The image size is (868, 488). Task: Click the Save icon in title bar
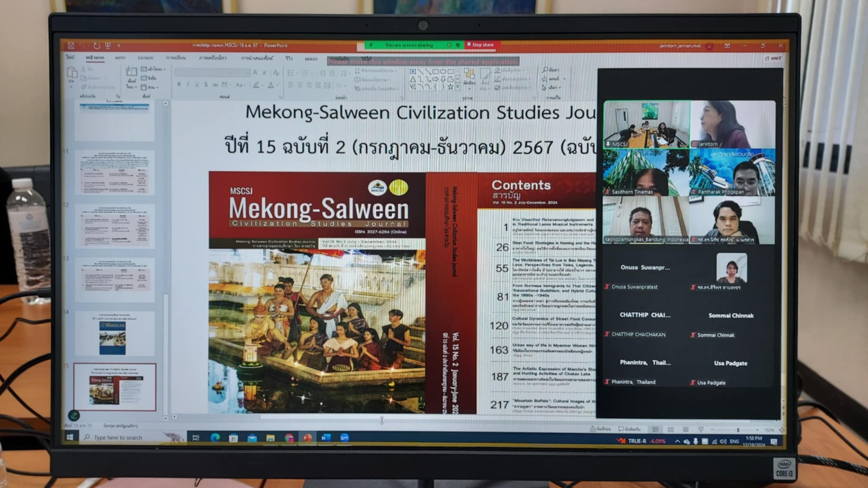click(x=71, y=45)
